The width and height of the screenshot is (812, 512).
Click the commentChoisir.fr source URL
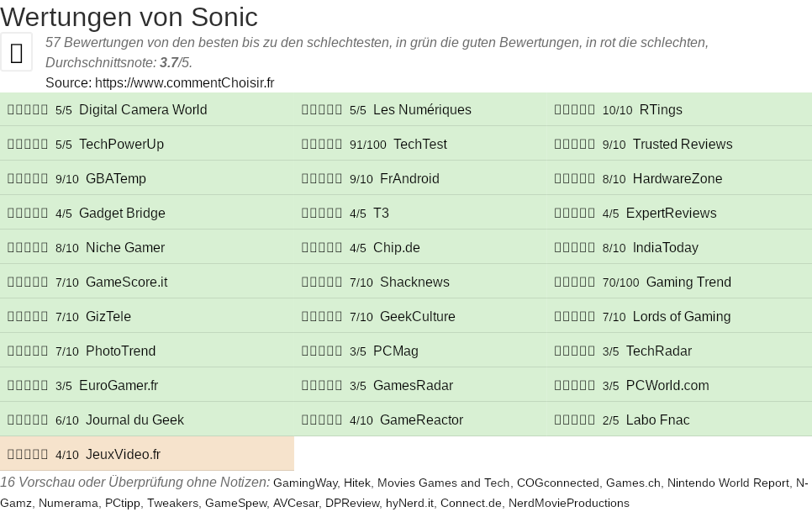tap(184, 82)
